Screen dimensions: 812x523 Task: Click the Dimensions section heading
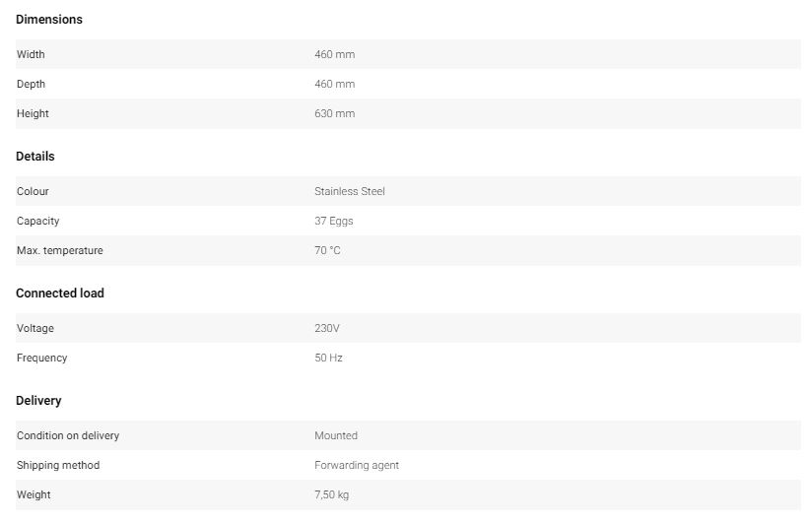click(x=49, y=20)
